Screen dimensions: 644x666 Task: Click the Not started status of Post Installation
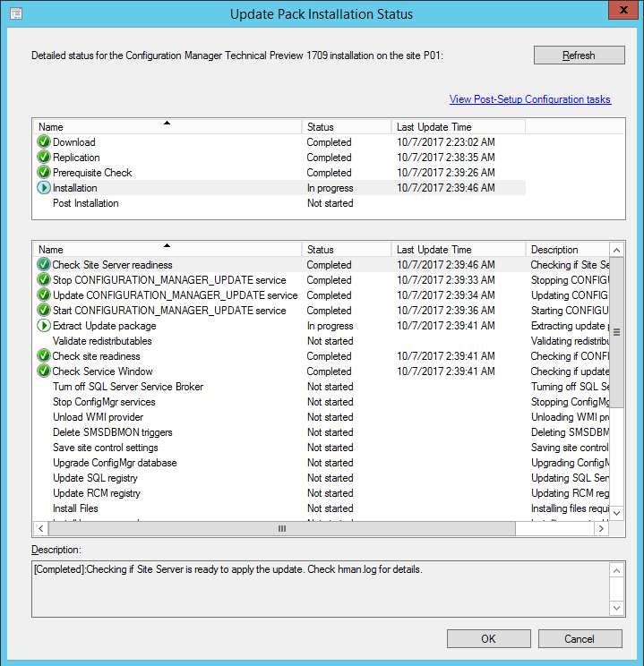pyautogui.click(x=331, y=203)
